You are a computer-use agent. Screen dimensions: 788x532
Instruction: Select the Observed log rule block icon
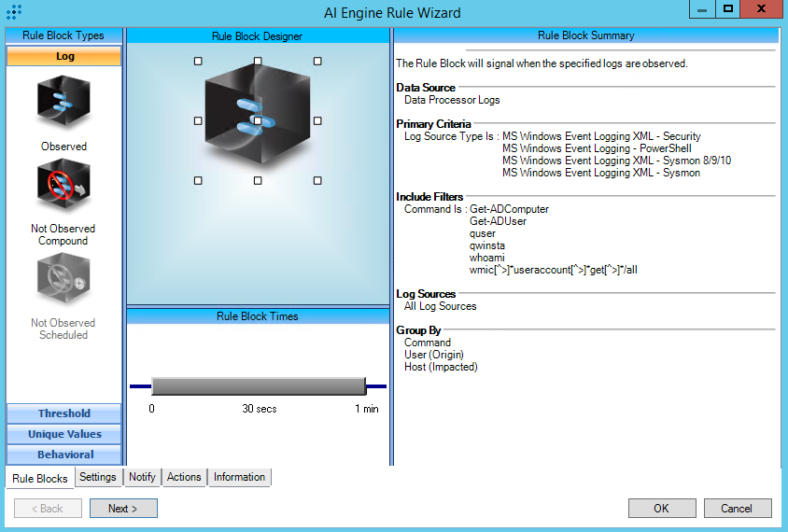pyautogui.click(x=63, y=103)
